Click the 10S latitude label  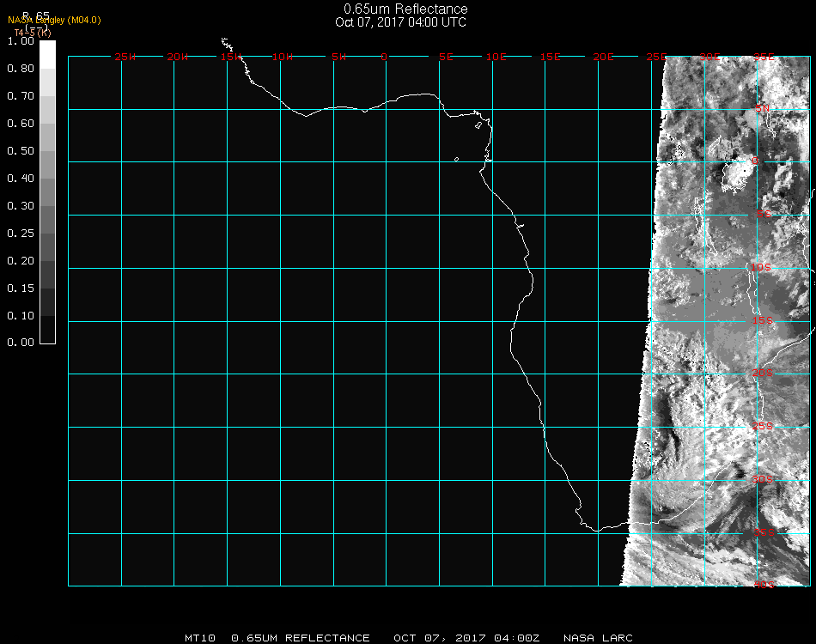pos(762,268)
